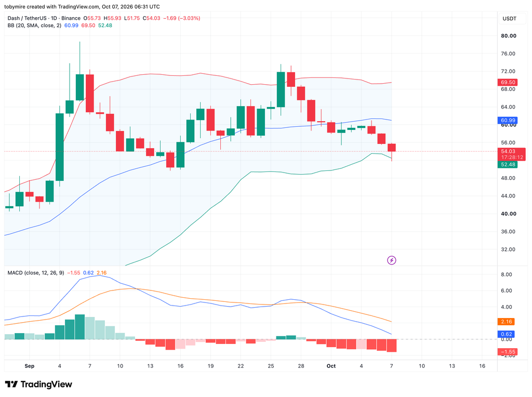The image size is (532, 397).
Task: Click the 25 date on time axis
Action: pos(271,366)
